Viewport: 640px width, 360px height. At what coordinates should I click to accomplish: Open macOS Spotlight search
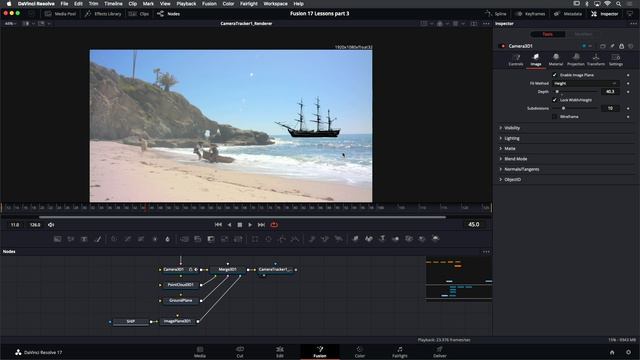pos(619,4)
